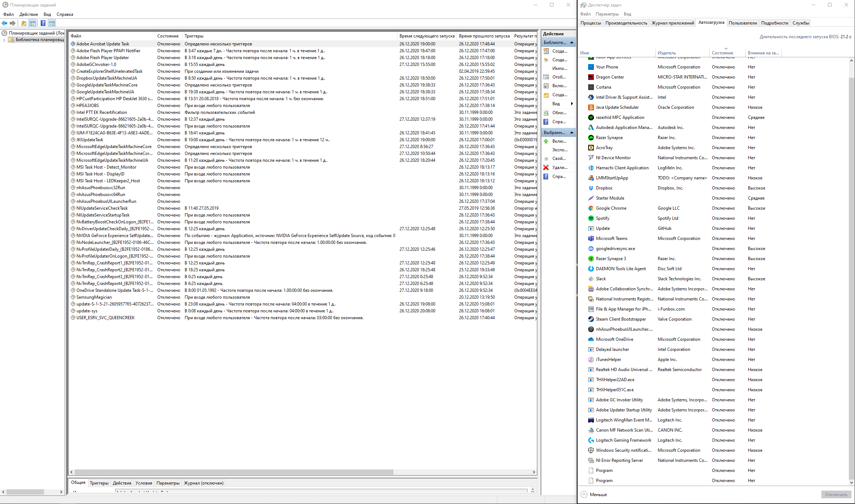Select the Spotify startup entry icon
This screenshot has width=855, height=504.
tap(591, 218)
